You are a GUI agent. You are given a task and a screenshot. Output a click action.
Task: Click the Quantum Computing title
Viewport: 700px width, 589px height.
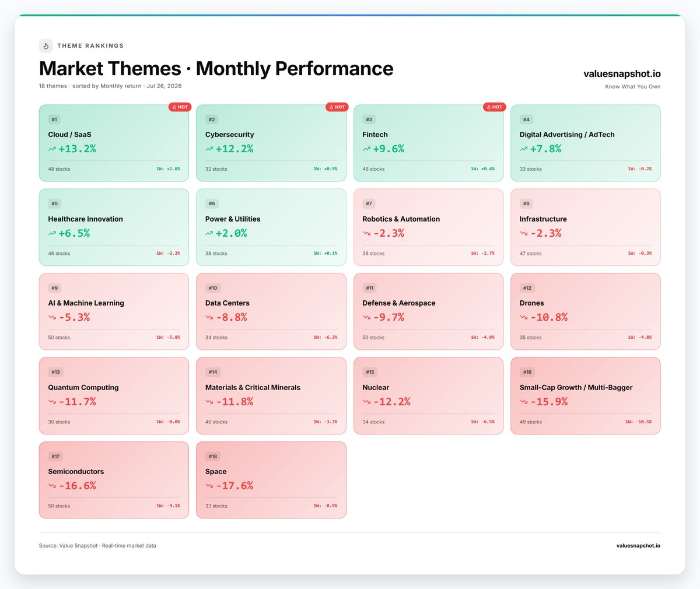(x=83, y=387)
